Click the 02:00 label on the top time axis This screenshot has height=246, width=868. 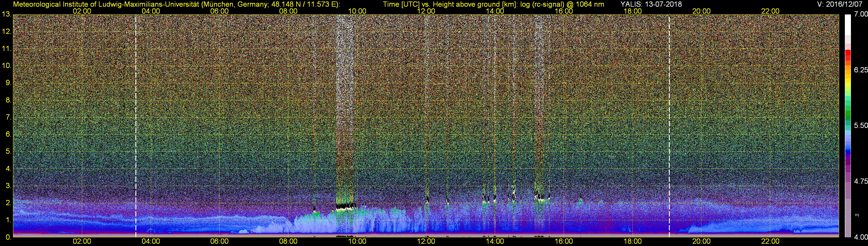pos(82,11)
